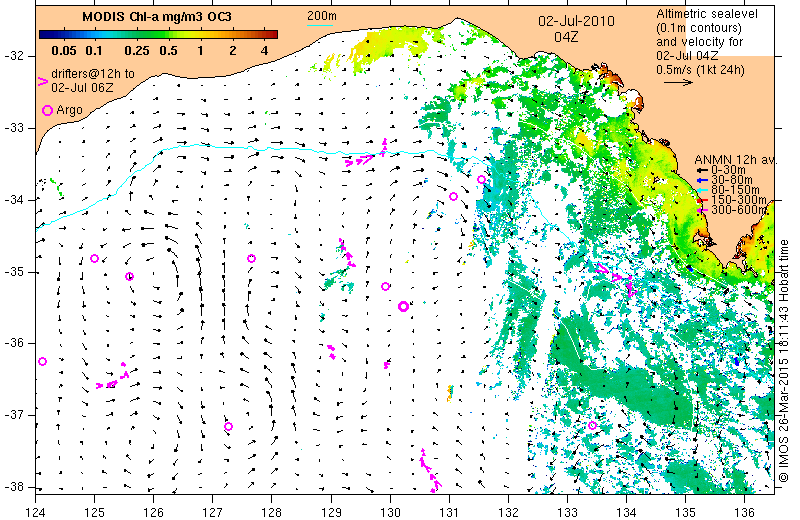Click the '133' longitude axis label
The image size is (800, 520).
(567, 511)
